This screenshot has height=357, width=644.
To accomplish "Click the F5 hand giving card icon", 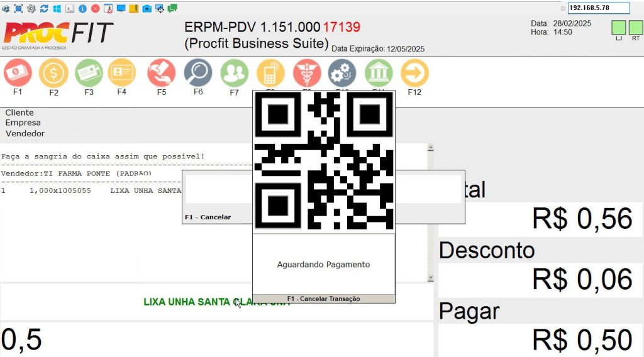I will coord(162,73).
